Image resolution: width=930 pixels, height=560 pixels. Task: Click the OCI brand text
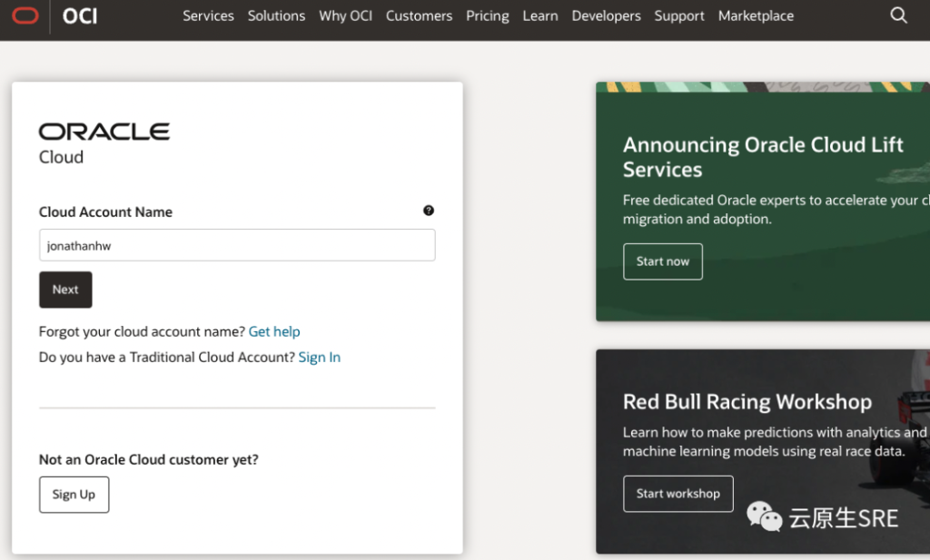[x=80, y=16]
